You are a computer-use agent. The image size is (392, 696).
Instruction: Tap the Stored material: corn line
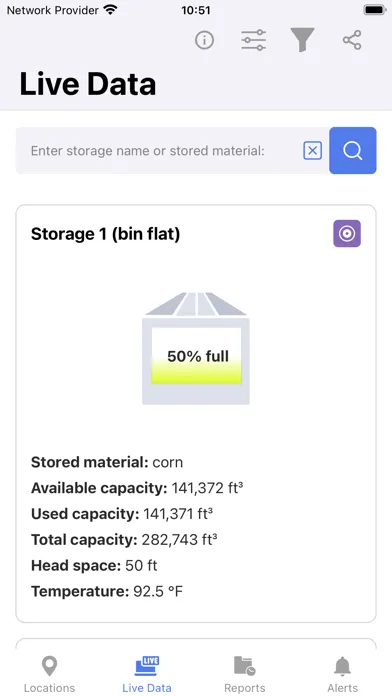[107, 462]
